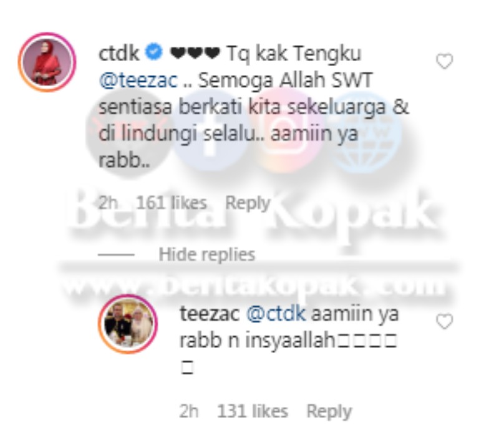
Task: Click the line beside Hide replies
Action: pos(116,255)
